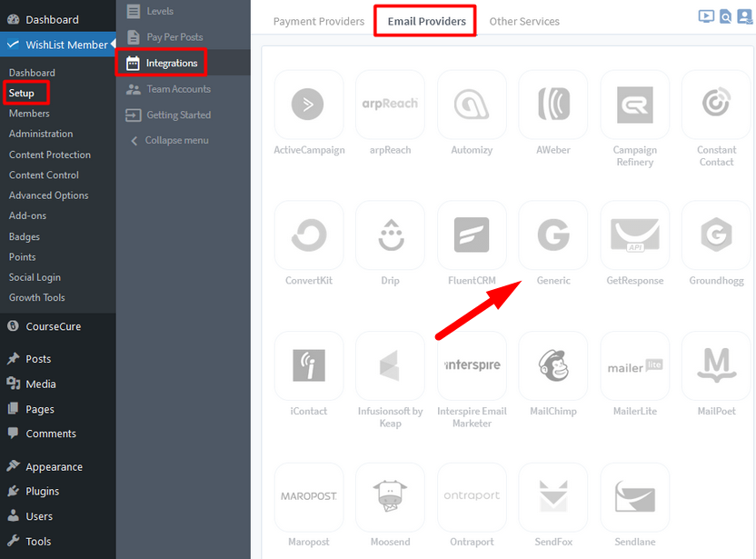Open the AWeber integration

pyautogui.click(x=553, y=105)
